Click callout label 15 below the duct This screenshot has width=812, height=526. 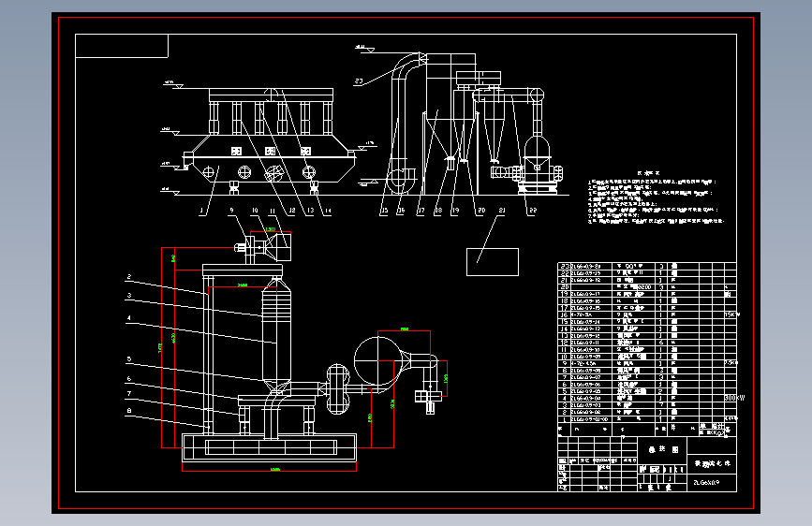pos(384,211)
